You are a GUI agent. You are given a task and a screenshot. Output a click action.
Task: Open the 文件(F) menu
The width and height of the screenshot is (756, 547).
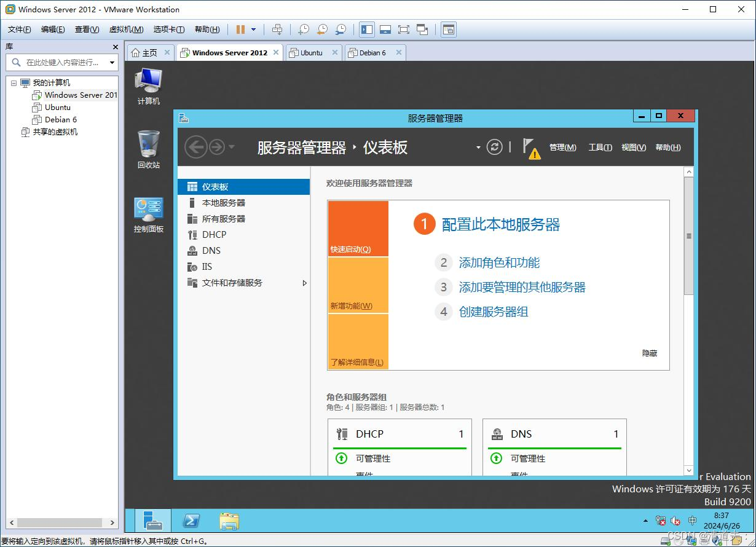(20, 30)
